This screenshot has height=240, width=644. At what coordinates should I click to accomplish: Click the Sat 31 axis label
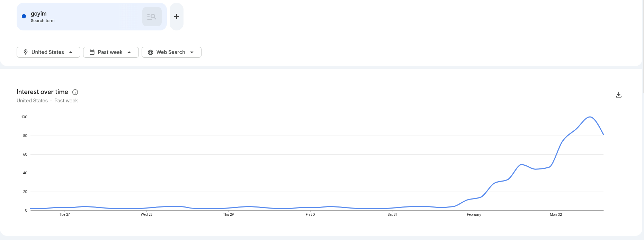(392, 214)
